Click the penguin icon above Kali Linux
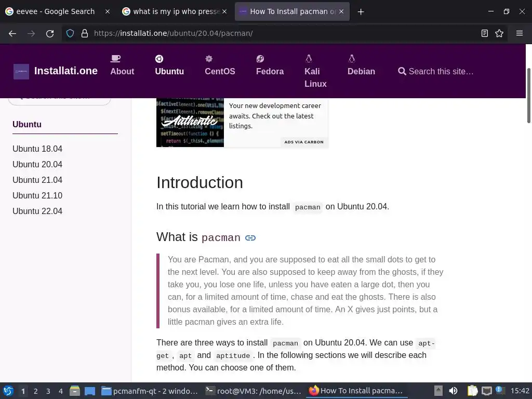 click(x=309, y=59)
